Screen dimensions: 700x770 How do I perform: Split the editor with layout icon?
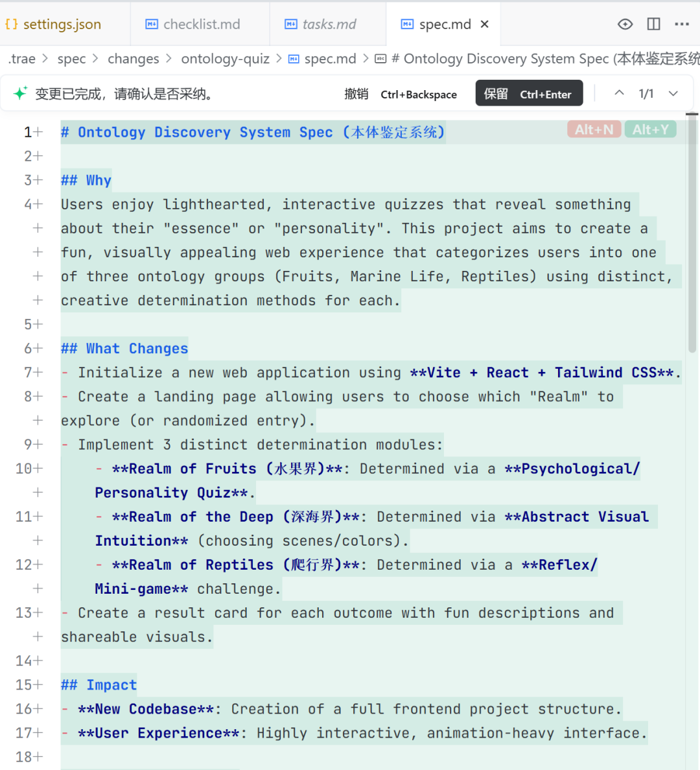[653, 24]
